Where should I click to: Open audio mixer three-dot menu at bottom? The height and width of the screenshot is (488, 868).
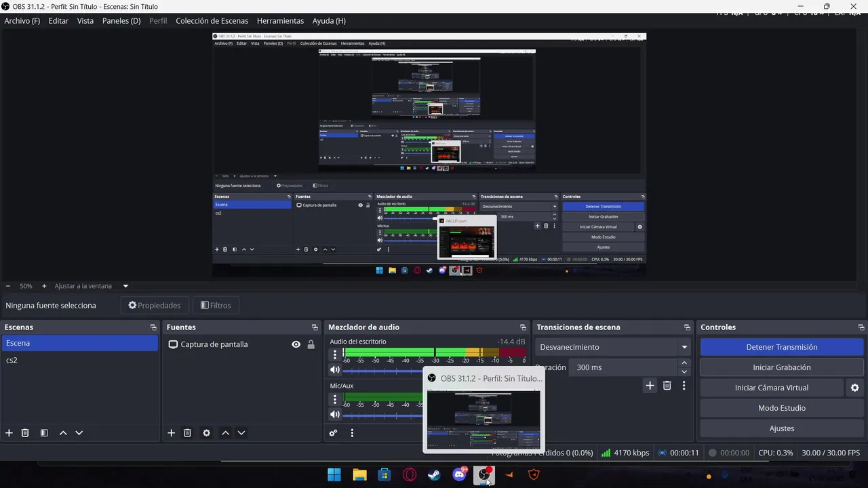(352, 433)
